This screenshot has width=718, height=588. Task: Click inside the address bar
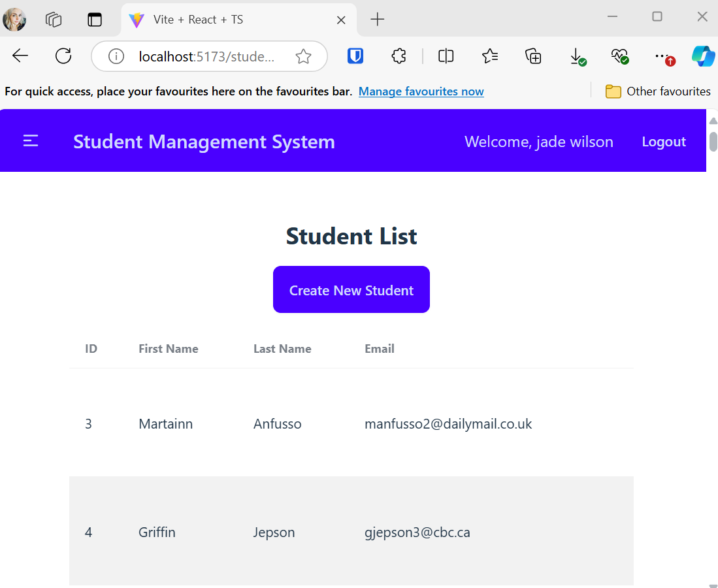coord(209,56)
